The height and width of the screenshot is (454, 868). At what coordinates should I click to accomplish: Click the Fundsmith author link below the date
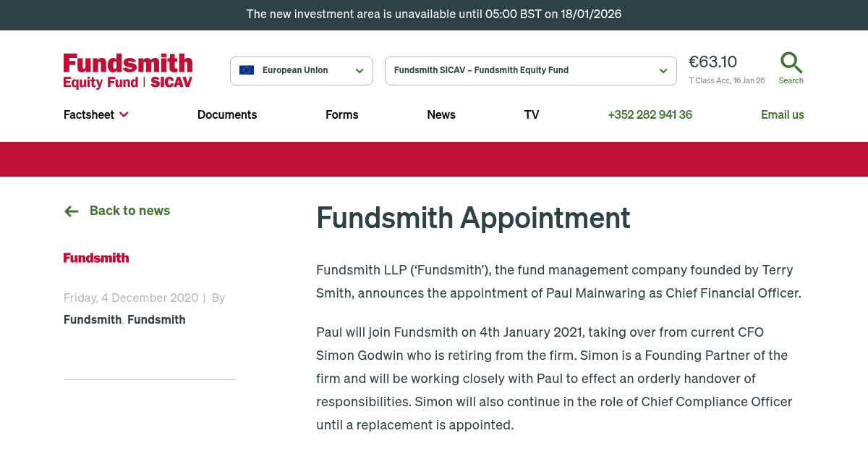[93, 319]
